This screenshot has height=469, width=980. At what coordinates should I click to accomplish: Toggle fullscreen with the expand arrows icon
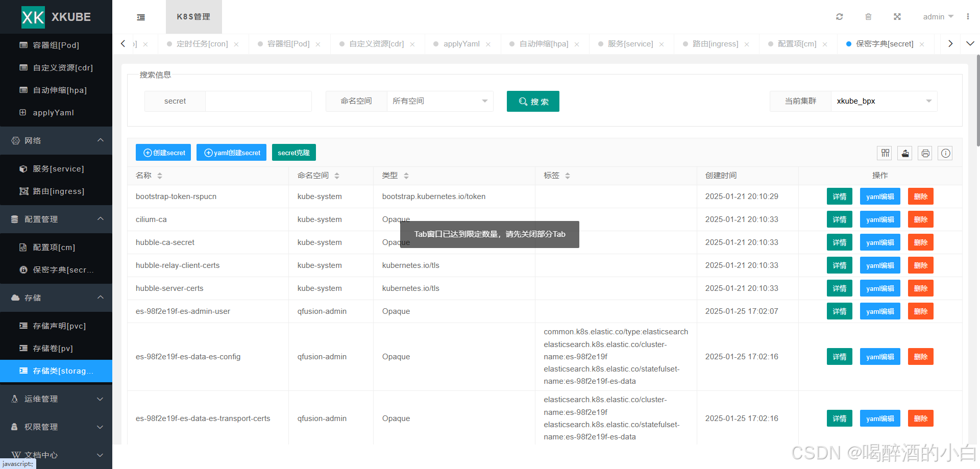(897, 17)
